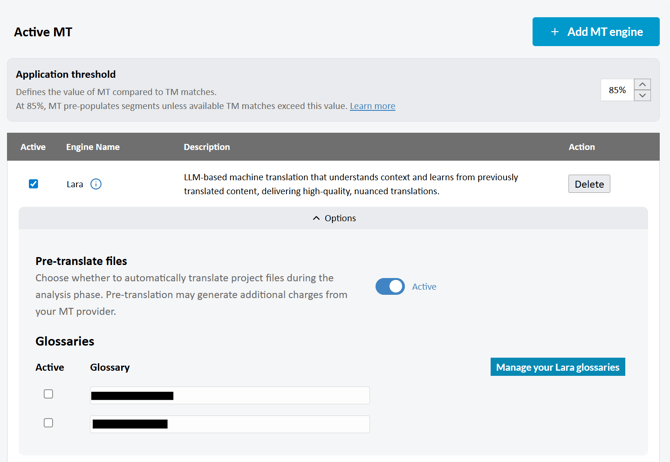
Task: Click the Action column header
Action: click(582, 147)
